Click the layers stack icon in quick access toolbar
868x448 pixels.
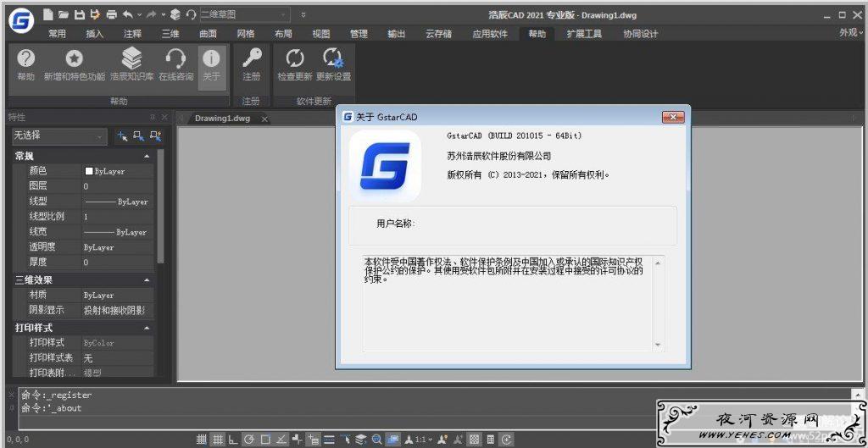175,14
